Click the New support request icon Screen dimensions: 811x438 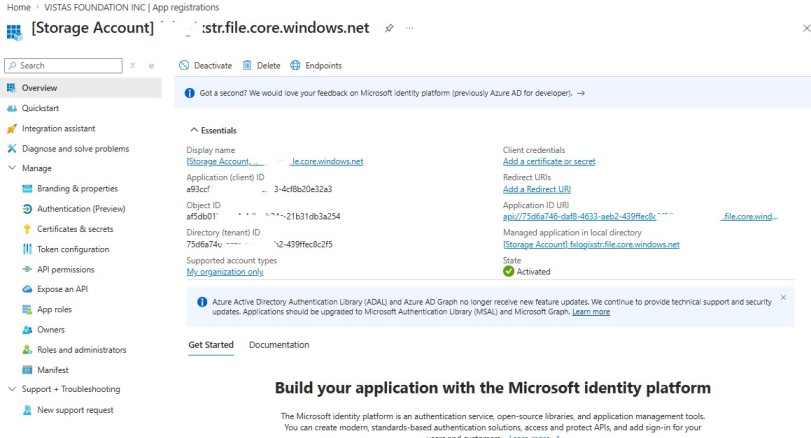pyautogui.click(x=27, y=410)
